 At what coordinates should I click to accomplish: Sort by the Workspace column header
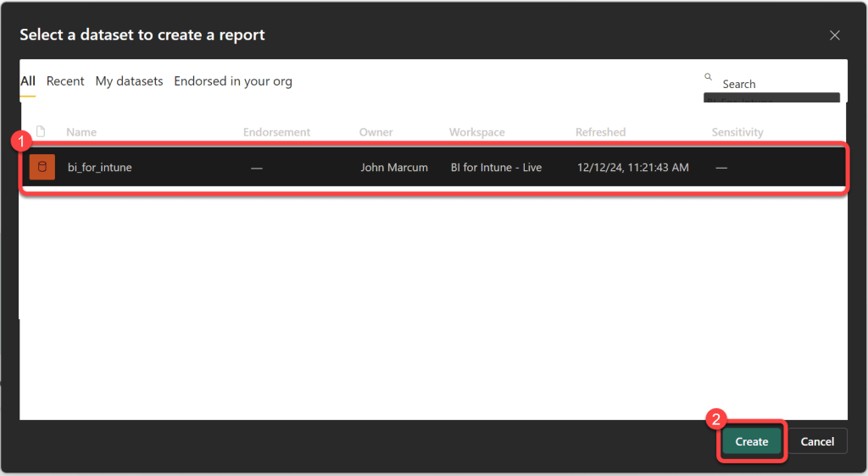click(x=476, y=132)
